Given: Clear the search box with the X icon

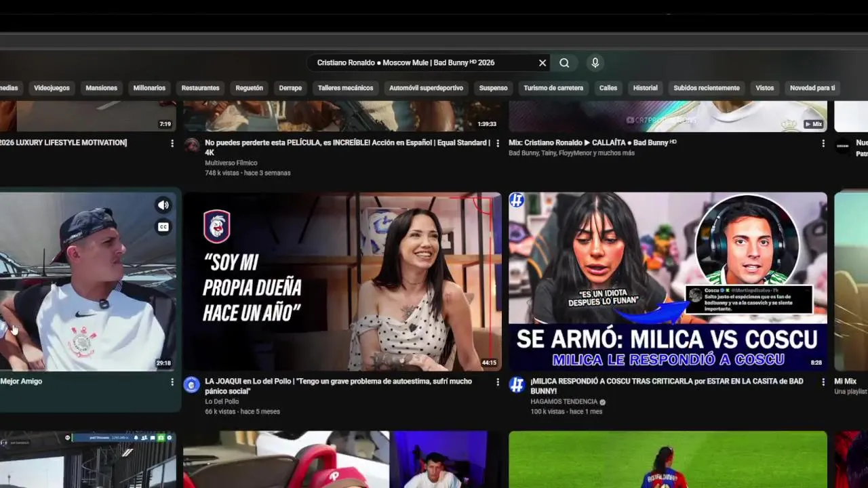Looking at the screenshot, I should (x=542, y=63).
